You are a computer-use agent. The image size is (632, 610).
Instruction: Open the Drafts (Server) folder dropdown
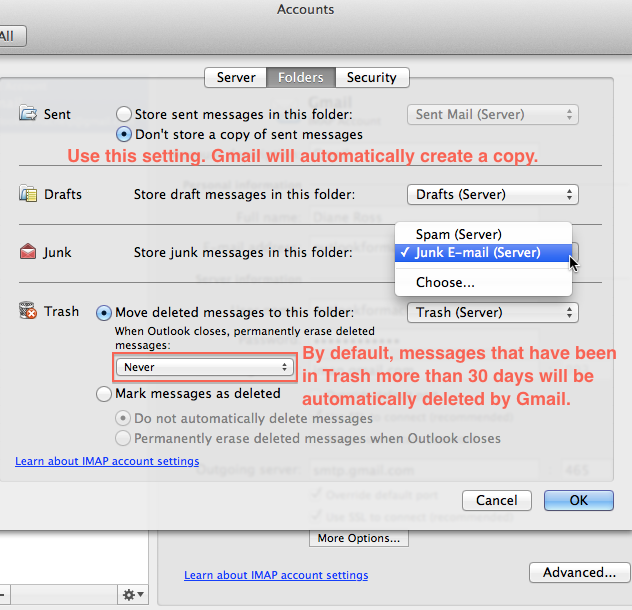coord(493,194)
